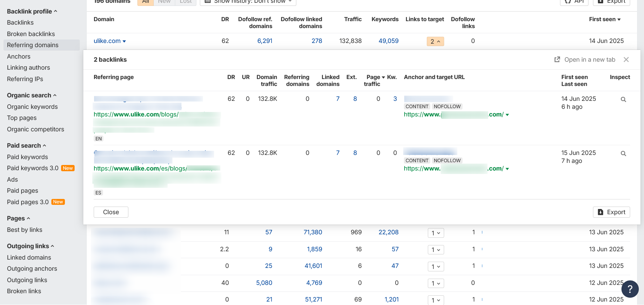Viewport: 644px width, 305px height.
Task: Open Linking authors report
Action: click(28, 68)
